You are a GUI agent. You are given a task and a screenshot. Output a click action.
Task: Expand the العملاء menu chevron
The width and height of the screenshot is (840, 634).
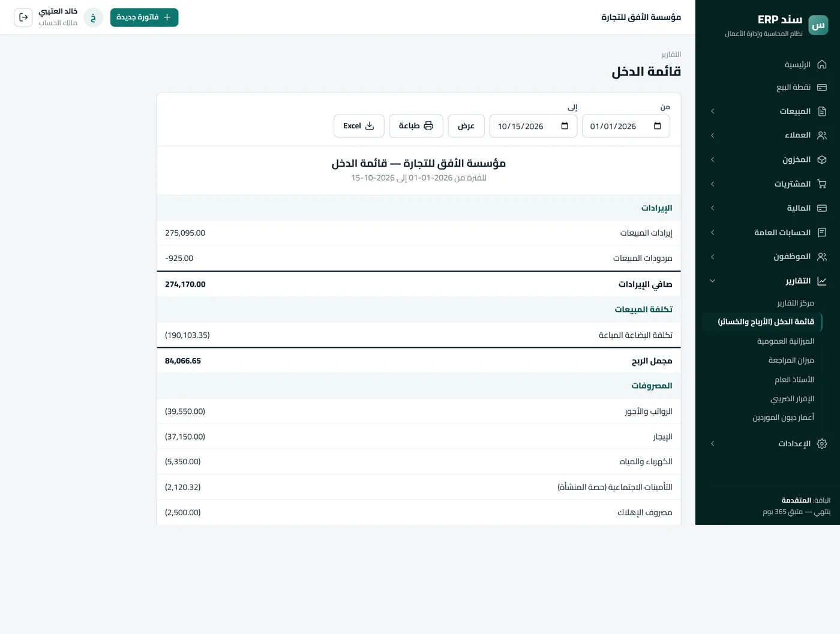pos(712,136)
